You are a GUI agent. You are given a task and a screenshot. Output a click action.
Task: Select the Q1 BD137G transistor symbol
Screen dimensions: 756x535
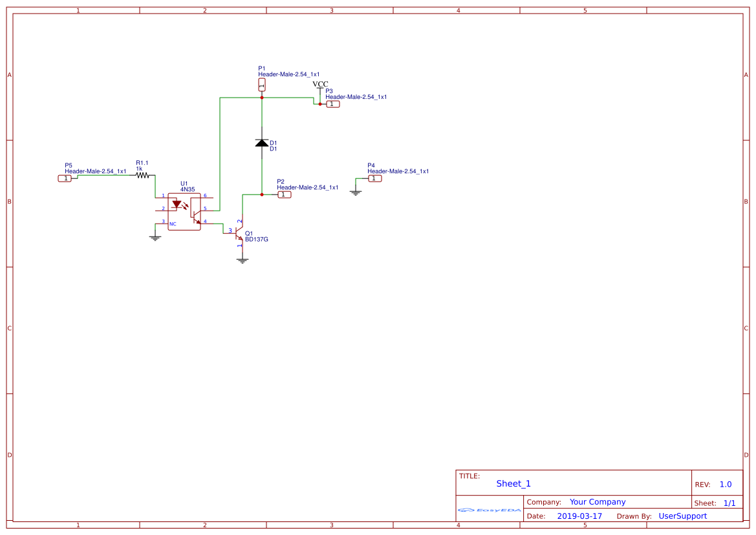pos(239,233)
